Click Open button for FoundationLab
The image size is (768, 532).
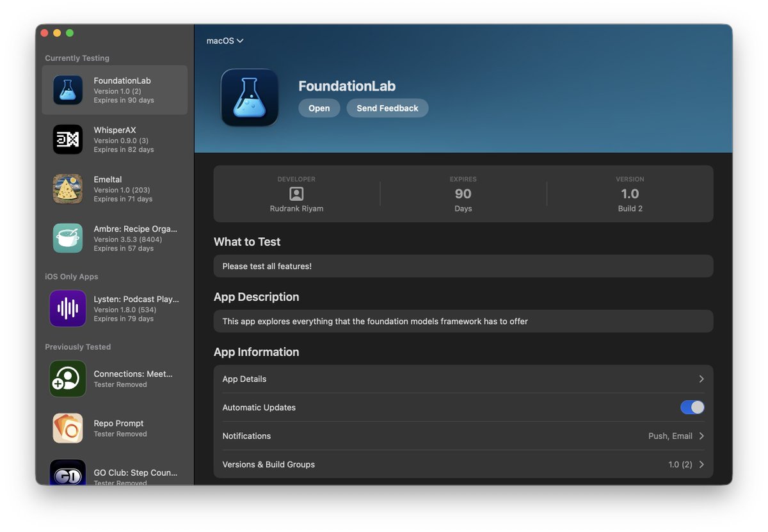tap(319, 108)
